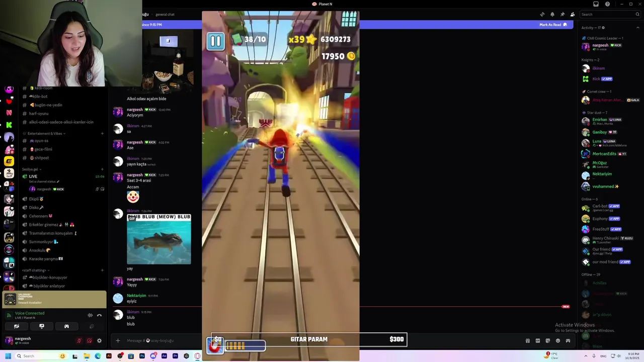The width and height of the screenshot is (644, 362).
Task: Pause the Subway Surfers game
Action: (x=215, y=41)
